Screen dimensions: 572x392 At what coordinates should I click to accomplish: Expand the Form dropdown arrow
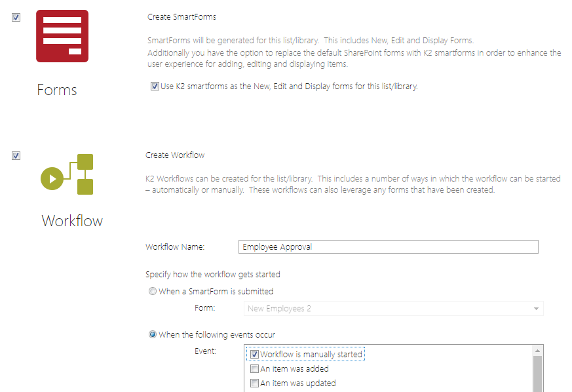click(536, 309)
